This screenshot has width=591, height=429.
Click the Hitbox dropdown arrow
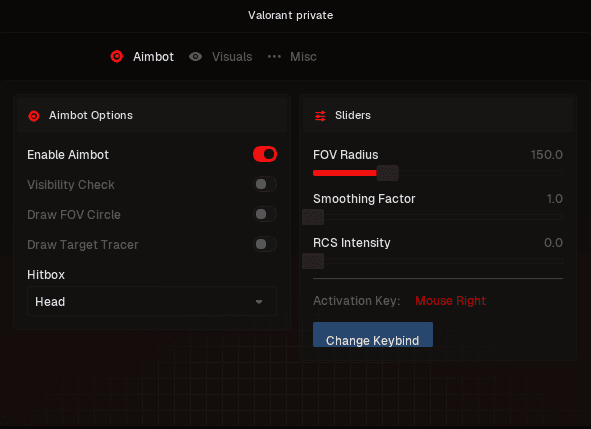click(259, 302)
